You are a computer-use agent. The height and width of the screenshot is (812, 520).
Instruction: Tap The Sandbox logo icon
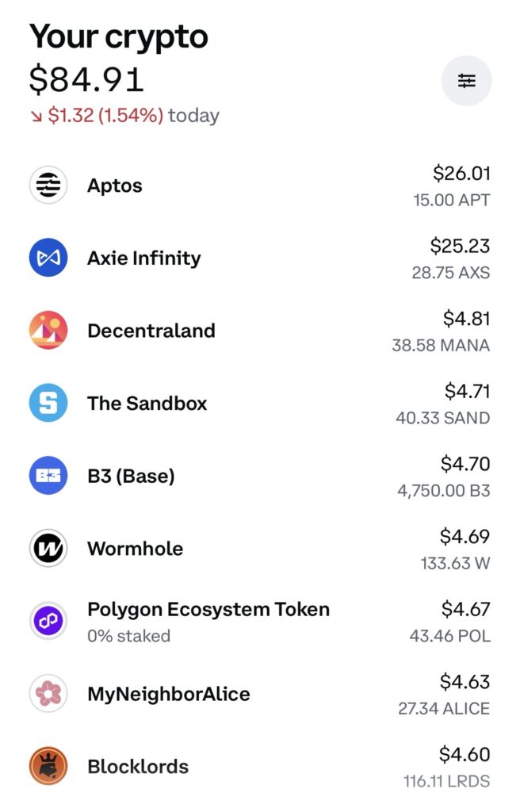coord(48,403)
